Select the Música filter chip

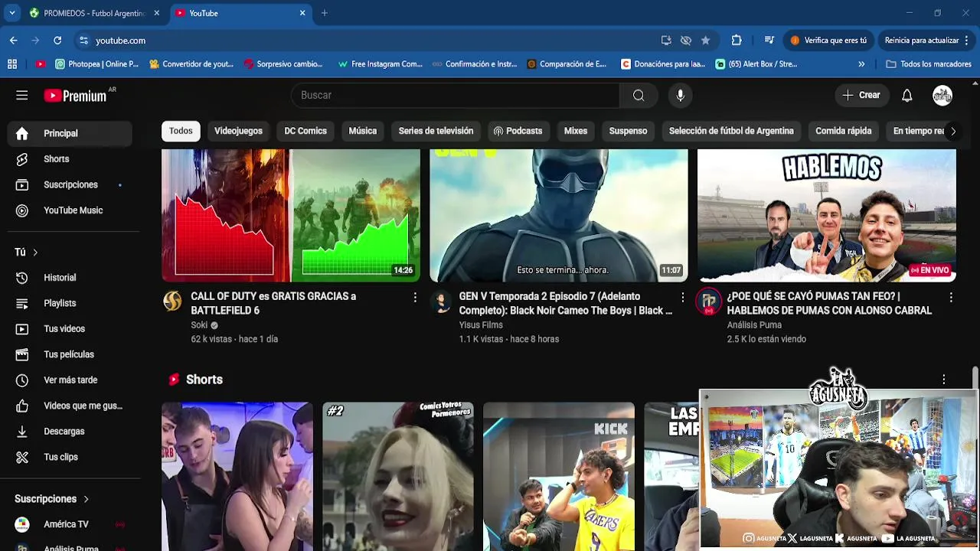363,131
